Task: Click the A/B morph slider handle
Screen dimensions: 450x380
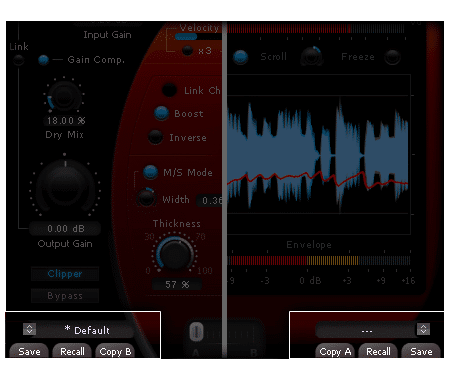Action: pyautogui.click(x=196, y=332)
